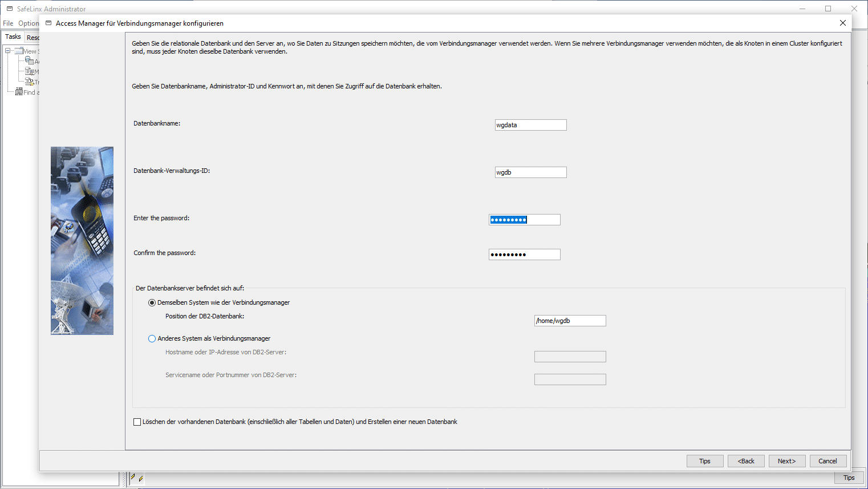Click the Datenbankname input field
The width and height of the screenshot is (868, 489).
tap(530, 125)
